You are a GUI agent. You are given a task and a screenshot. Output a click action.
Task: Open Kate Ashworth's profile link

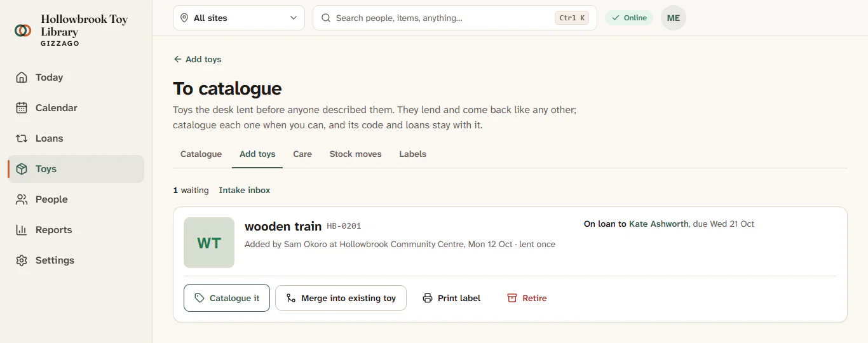pyautogui.click(x=658, y=224)
